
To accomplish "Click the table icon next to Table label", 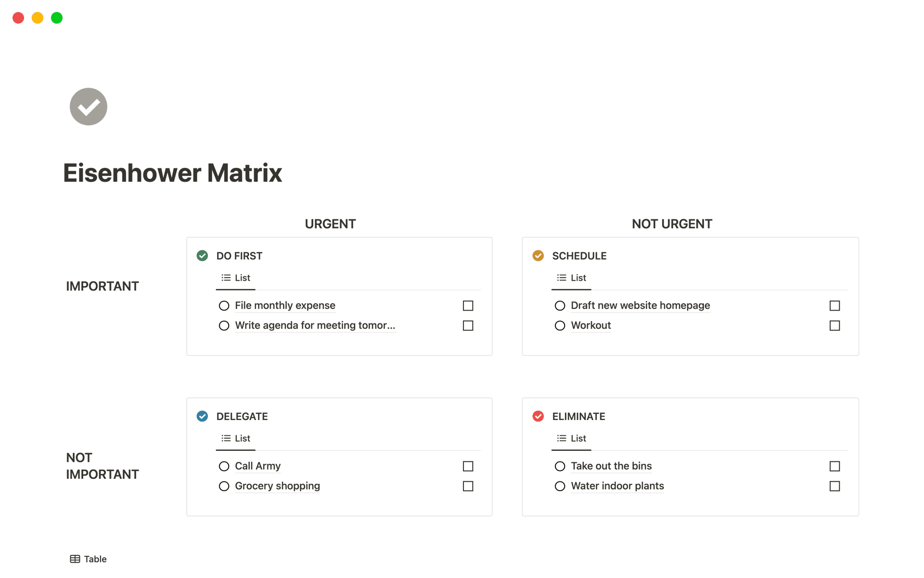I will [x=76, y=559].
